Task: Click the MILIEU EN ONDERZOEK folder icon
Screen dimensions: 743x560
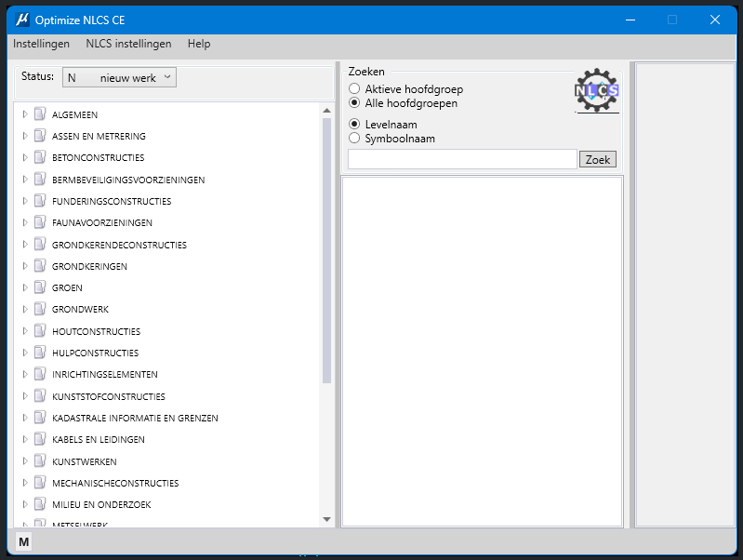Action: [x=40, y=503]
